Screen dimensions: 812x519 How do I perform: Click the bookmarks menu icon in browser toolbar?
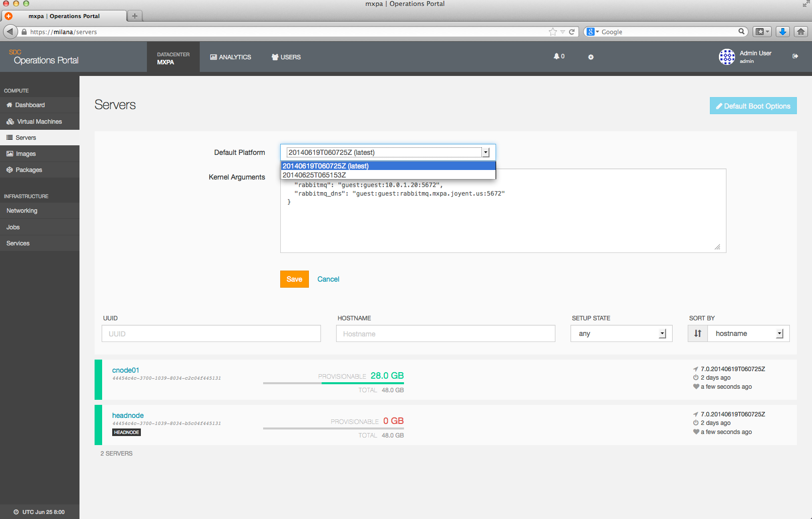762,32
